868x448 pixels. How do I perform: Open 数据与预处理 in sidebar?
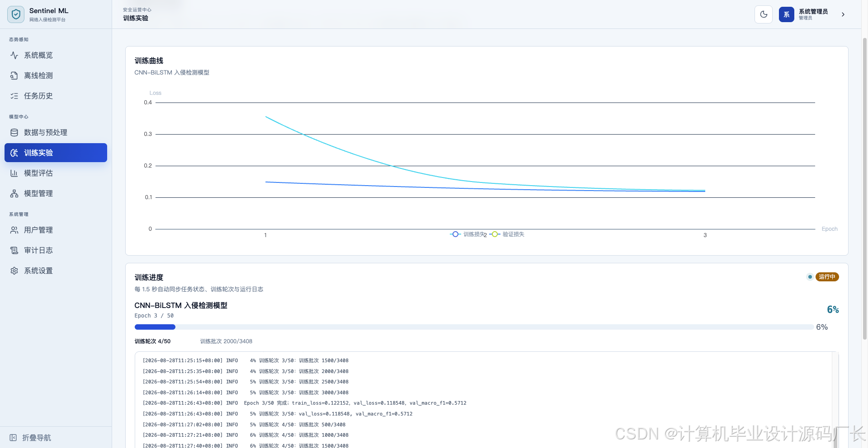pyautogui.click(x=56, y=132)
